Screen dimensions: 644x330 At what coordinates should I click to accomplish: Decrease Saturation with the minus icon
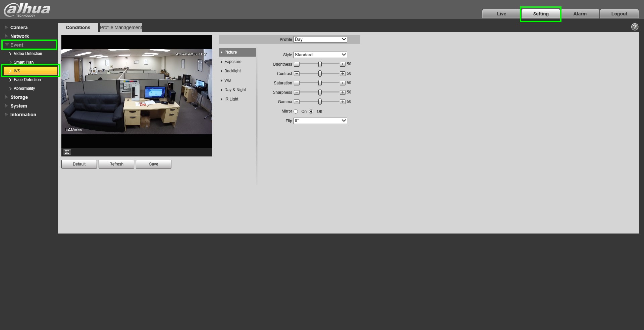297,83
